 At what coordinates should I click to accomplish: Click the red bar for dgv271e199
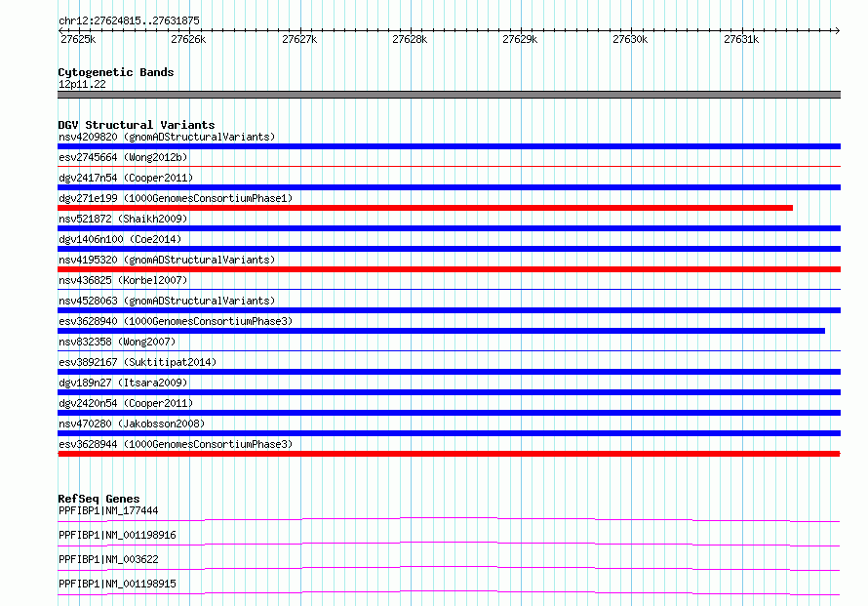[x=425, y=208]
